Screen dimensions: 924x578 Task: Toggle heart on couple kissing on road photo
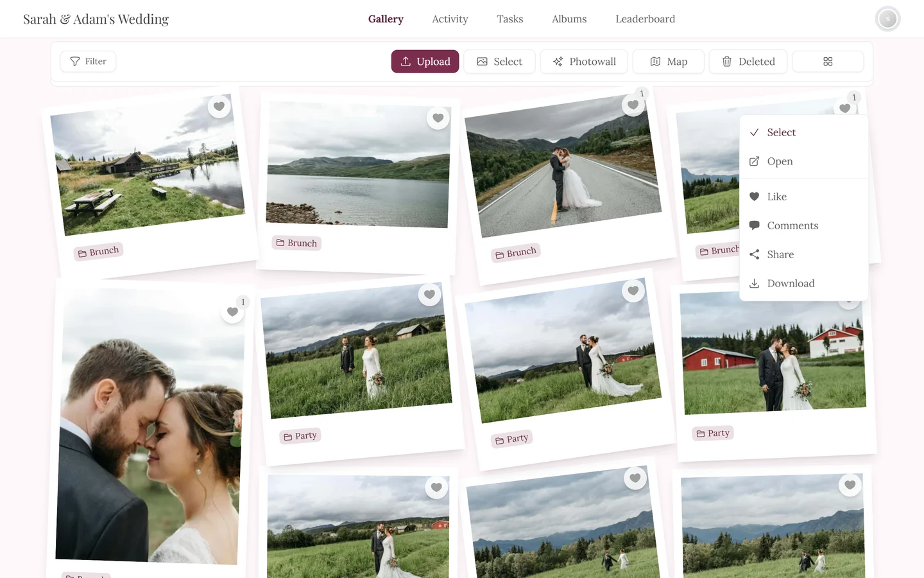coord(633,105)
